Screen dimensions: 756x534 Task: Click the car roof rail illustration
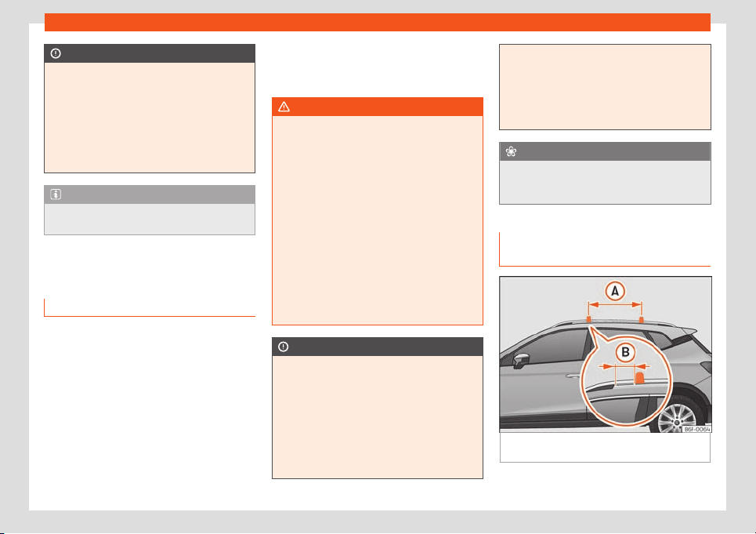606,354
